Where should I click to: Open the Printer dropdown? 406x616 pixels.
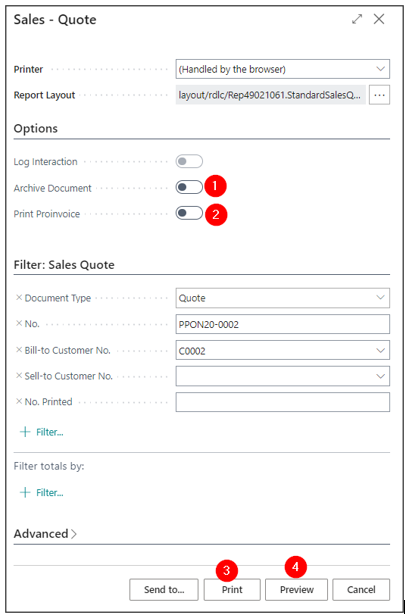point(283,69)
